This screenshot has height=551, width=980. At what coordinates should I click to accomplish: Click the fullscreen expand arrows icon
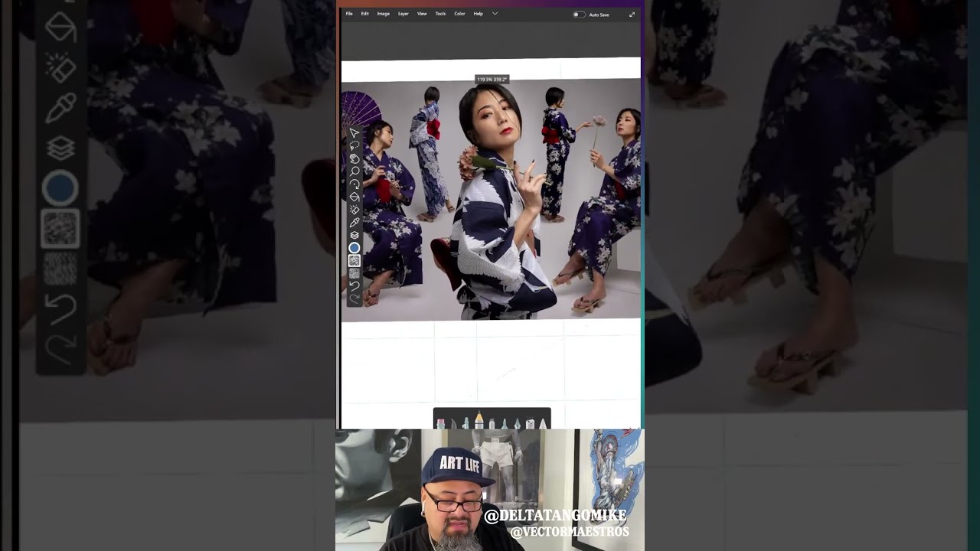click(x=632, y=15)
